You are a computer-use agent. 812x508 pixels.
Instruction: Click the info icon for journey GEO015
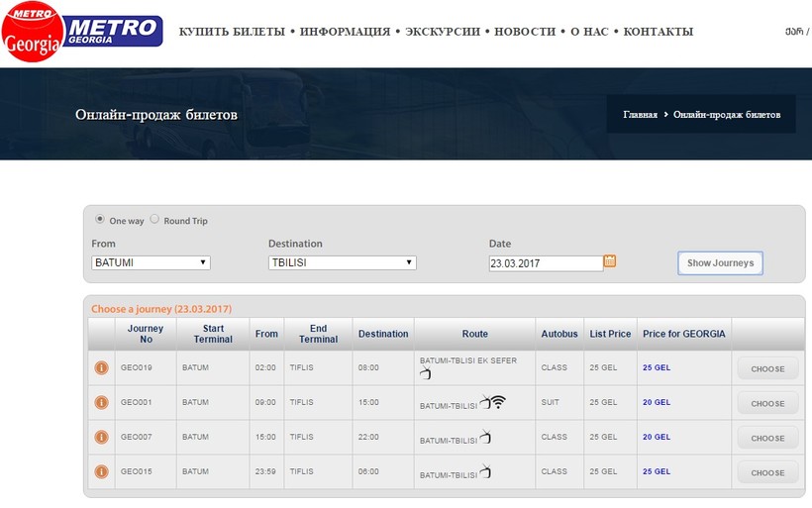tap(101, 472)
